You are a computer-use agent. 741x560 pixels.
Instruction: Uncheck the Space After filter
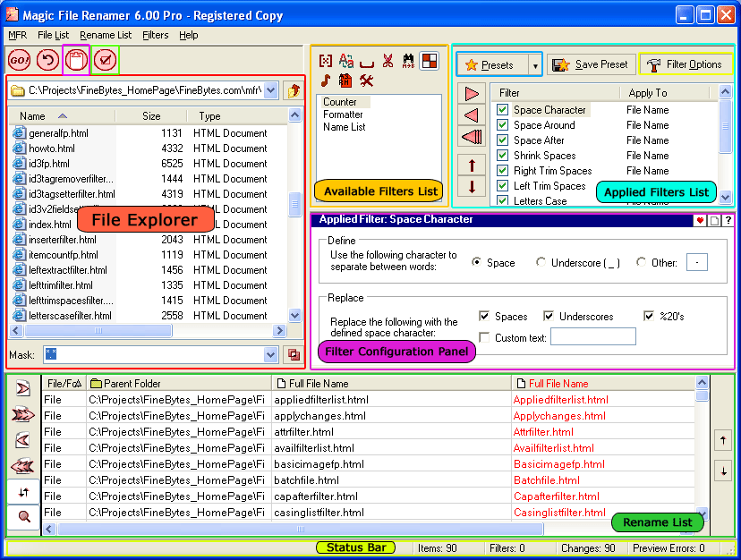click(x=502, y=140)
